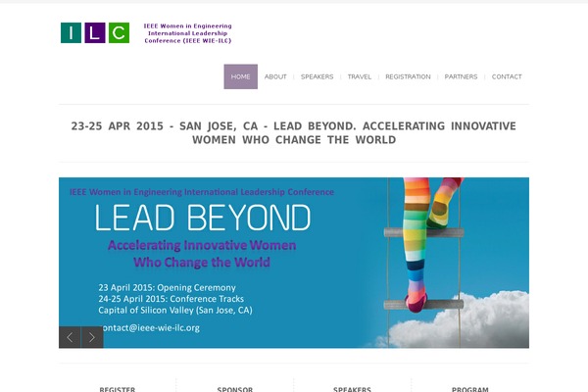This screenshot has width=588, height=392.
Task: Click the ILC logo in the header
Action: coord(95,33)
